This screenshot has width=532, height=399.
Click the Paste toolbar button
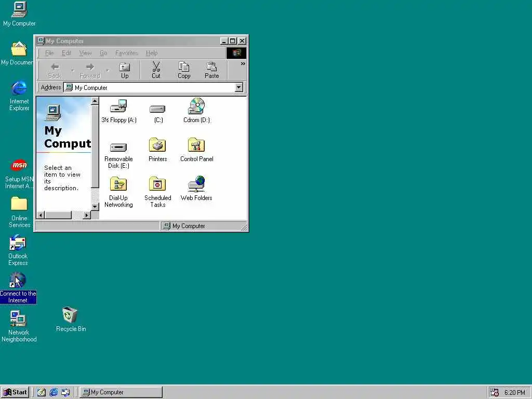pyautogui.click(x=212, y=70)
